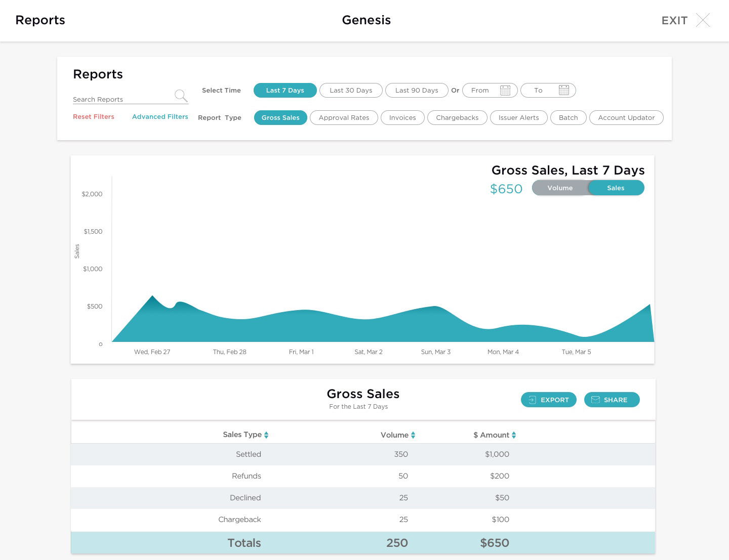Viewport: 729px width, 560px height.
Task: Sort table by Volume arrows
Action: click(413, 435)
